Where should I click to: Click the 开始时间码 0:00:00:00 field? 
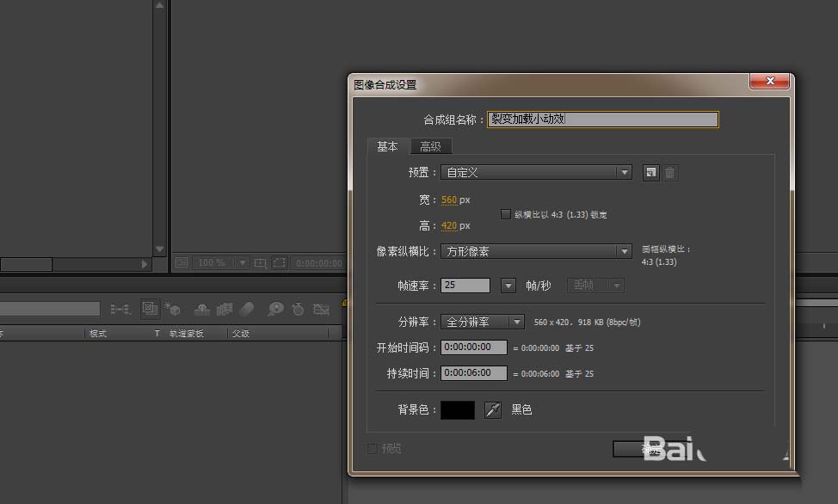(473, 347)
